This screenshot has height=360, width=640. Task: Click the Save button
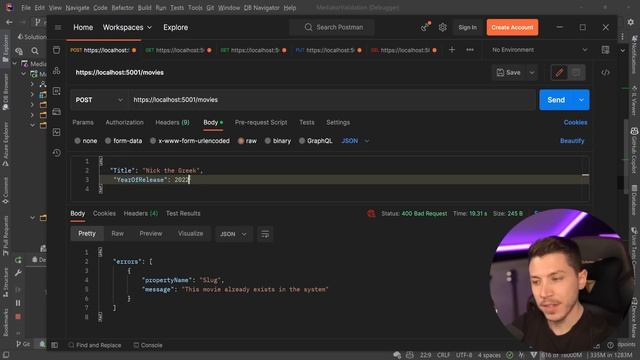point(509,73)
